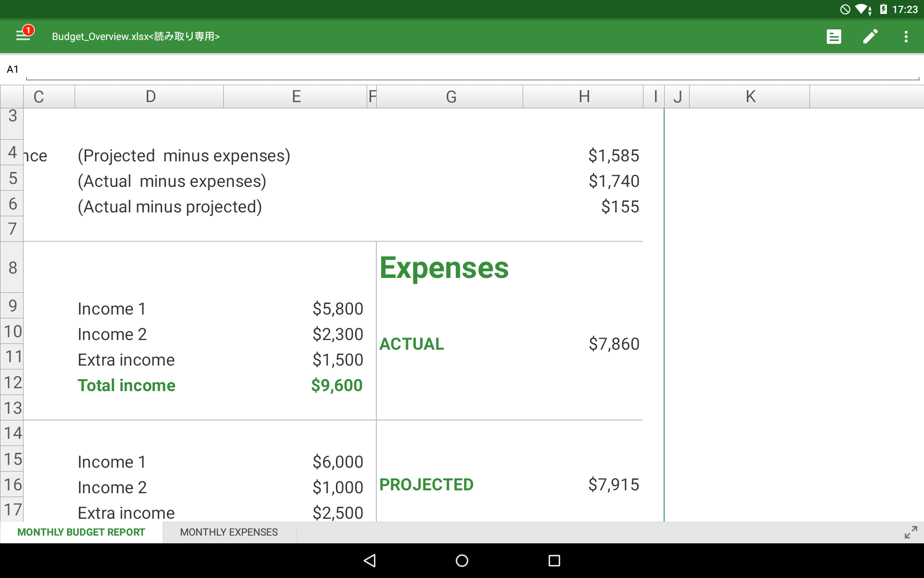924x578 pixels.
Task: Select the Income 1 label in row 9
Action: (112, 309)
